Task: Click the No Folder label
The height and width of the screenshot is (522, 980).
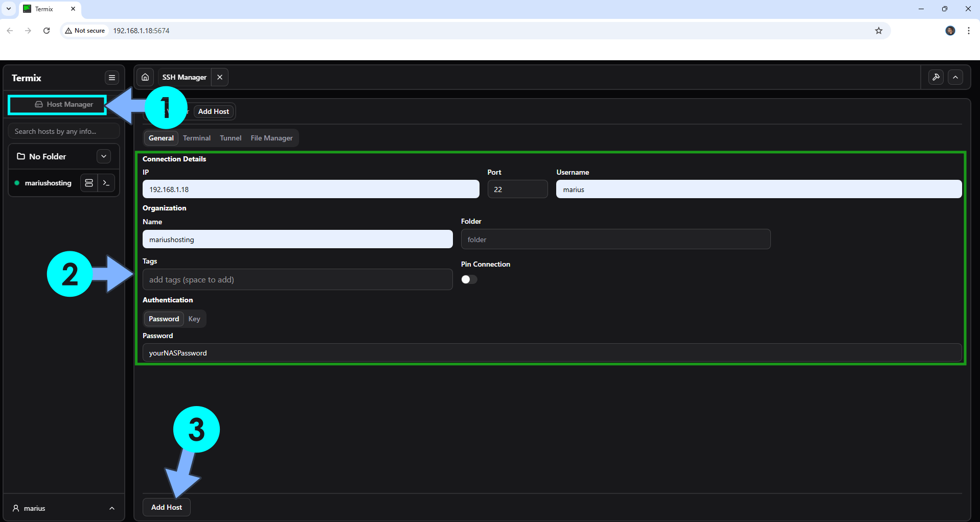Action: pos(48,156)
